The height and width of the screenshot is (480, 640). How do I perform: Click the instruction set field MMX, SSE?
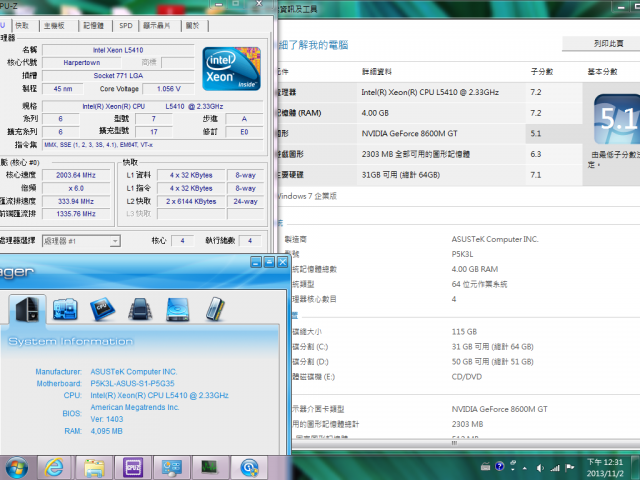tap(153, 145)
